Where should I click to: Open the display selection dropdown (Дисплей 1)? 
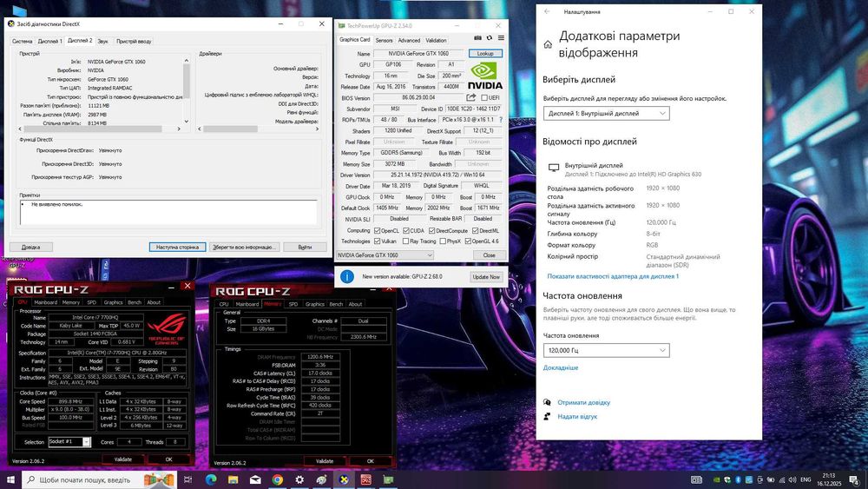tap(606, 113)
